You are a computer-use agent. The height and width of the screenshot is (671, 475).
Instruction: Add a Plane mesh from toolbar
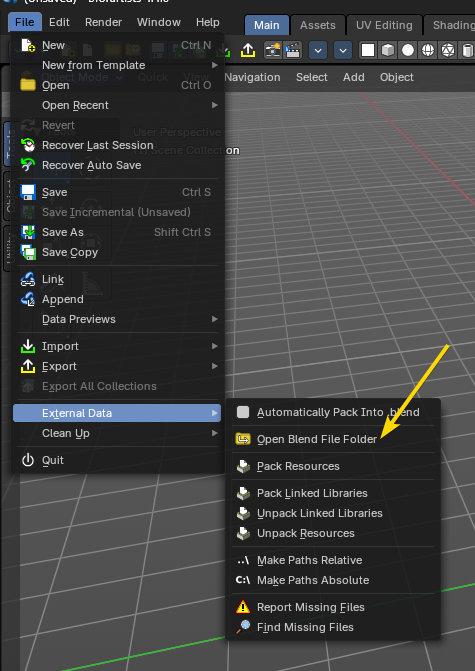click(x=368, y=50)
